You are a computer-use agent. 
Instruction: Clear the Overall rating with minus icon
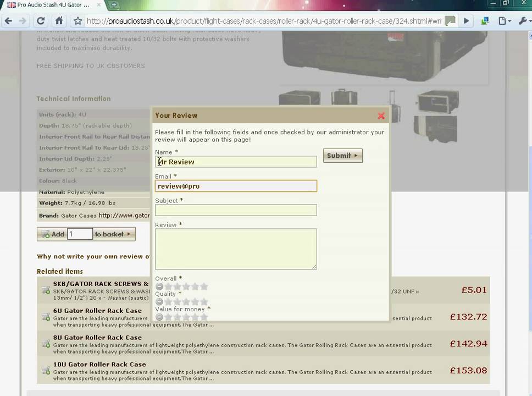tap(159, 287)
